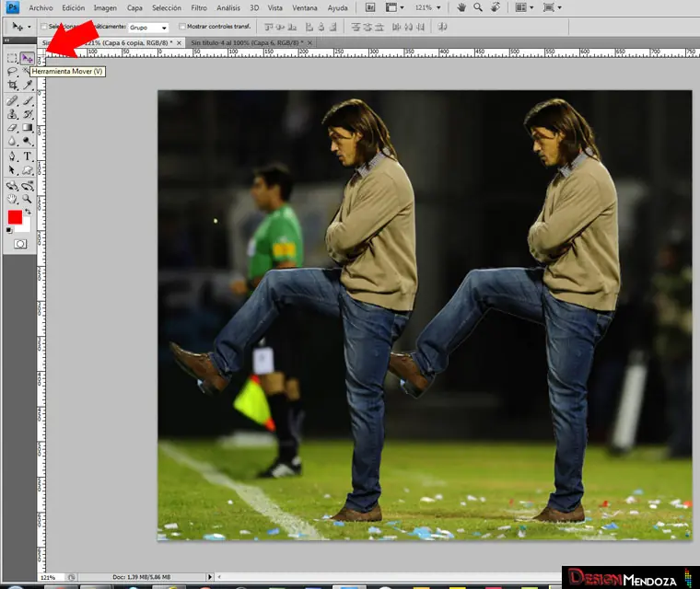The height and width of the screenshot is (589, 700).
Task: Expand the toolbox panel double arrow
Action: 6,40
